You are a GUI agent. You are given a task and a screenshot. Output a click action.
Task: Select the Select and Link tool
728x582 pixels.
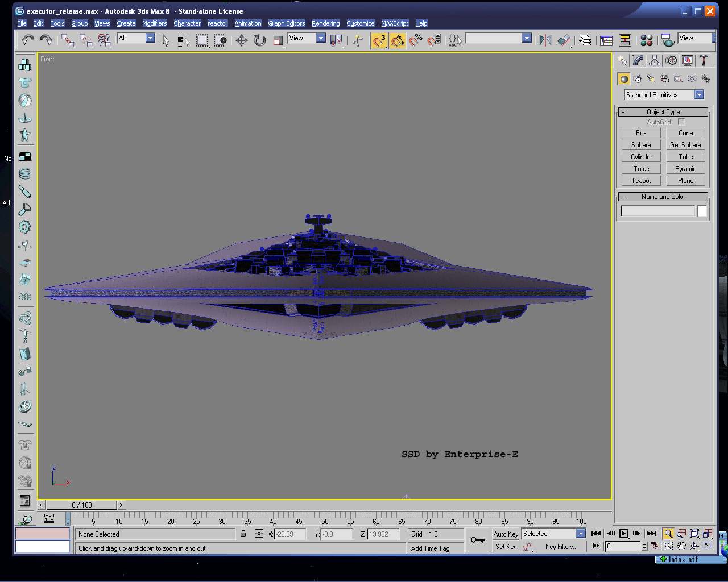(68, 40)
